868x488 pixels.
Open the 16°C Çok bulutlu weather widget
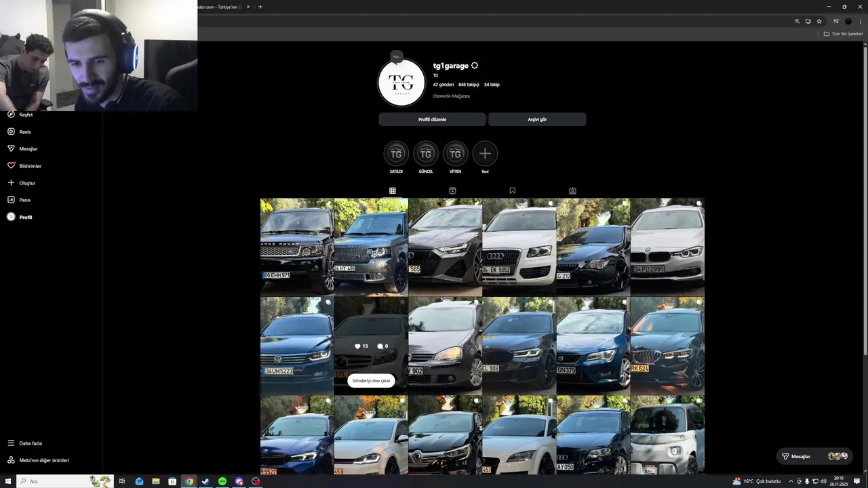[x=757, y=481]
